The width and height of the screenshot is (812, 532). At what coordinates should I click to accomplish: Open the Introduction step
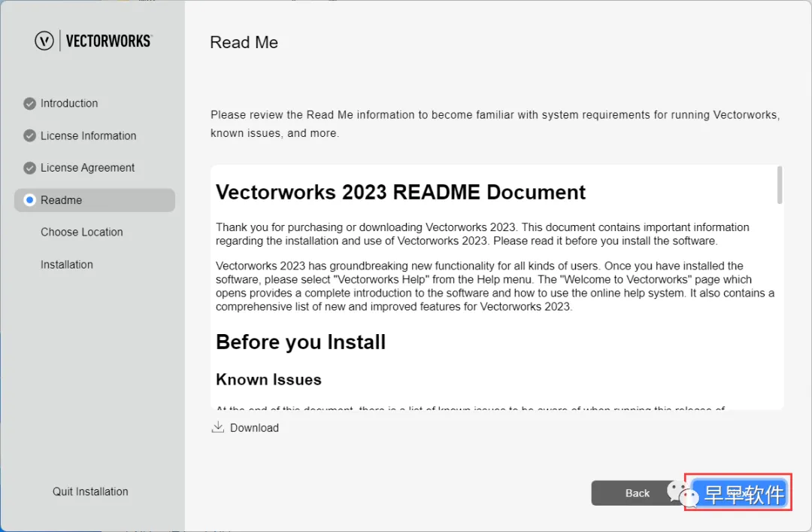(69, 103)
